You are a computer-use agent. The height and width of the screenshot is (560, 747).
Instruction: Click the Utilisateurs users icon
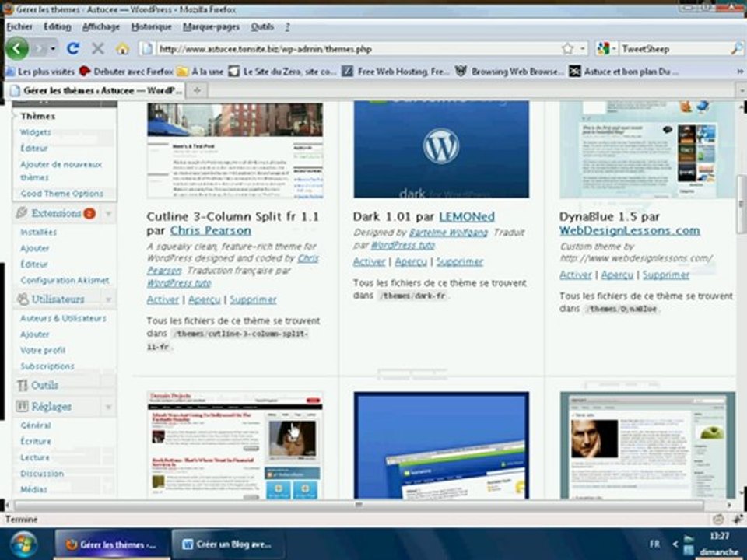coord(23,299)
